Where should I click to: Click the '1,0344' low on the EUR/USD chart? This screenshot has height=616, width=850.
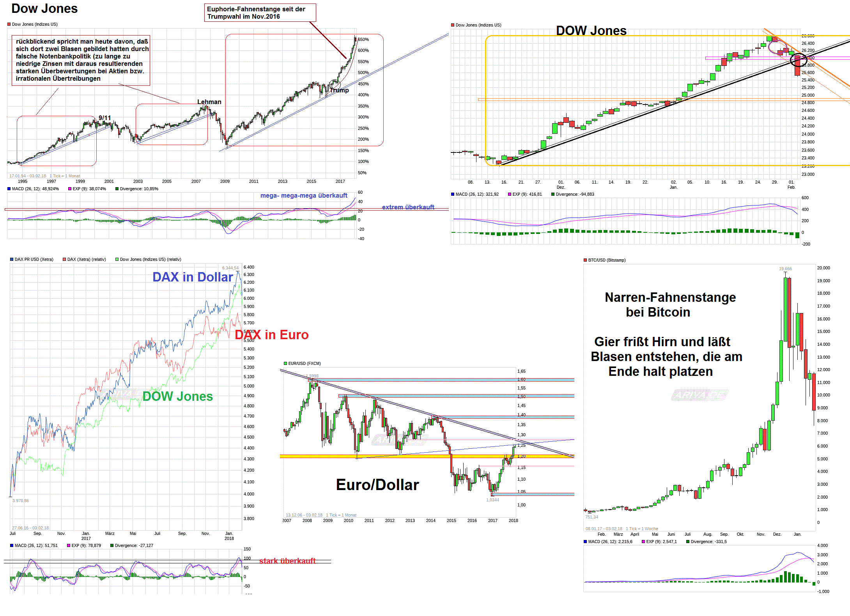(x=492, y=500)
